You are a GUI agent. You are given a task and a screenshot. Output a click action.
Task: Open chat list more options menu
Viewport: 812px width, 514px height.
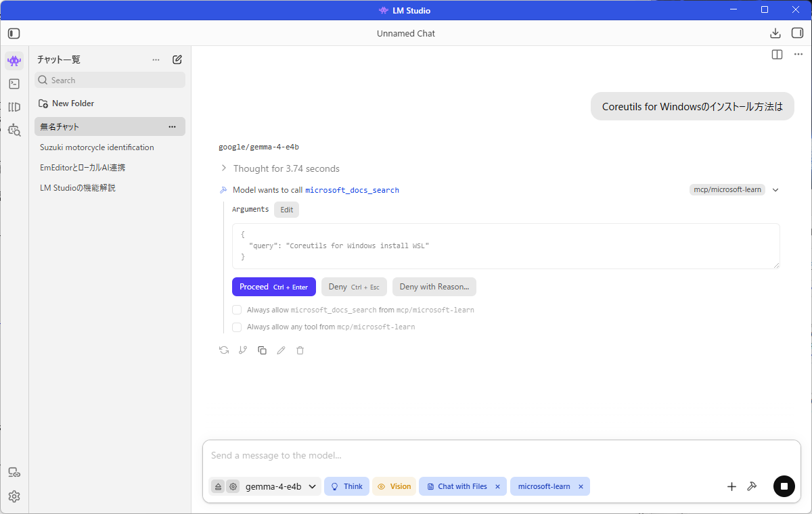point(156,60)
